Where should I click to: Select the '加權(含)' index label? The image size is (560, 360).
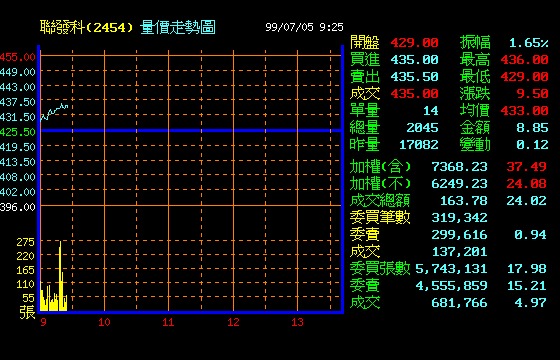380,167
